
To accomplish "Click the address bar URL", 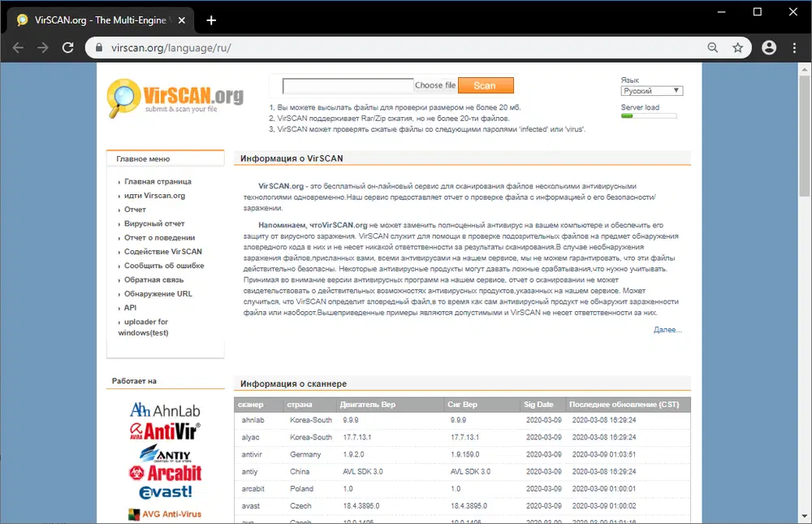I will (171, 48).
